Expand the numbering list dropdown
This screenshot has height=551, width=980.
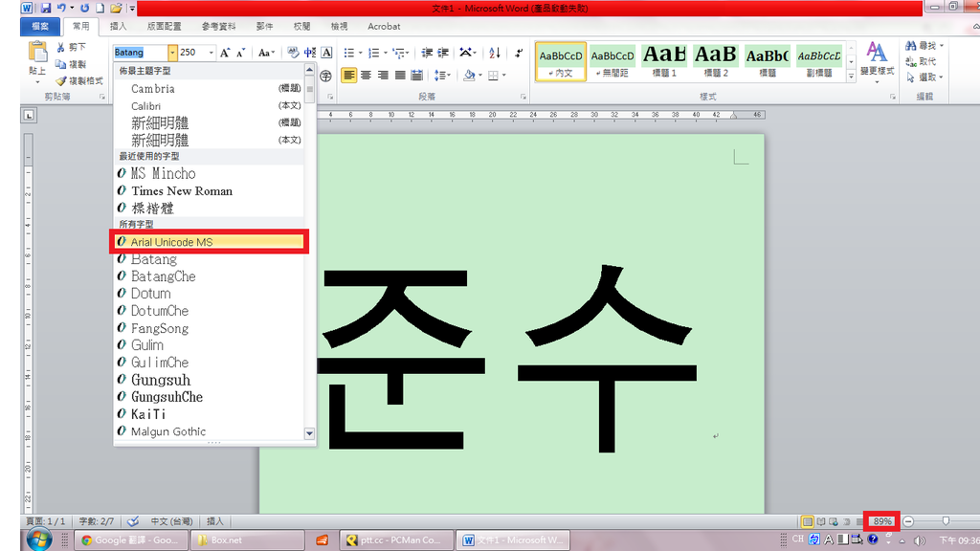[386, 53]
